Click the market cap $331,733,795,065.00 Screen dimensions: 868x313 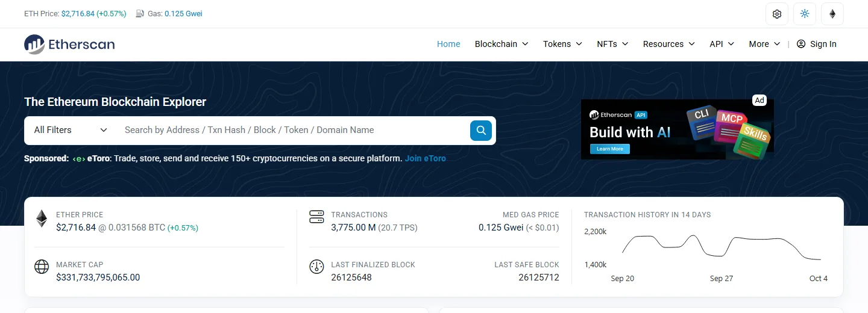[98, 277]
